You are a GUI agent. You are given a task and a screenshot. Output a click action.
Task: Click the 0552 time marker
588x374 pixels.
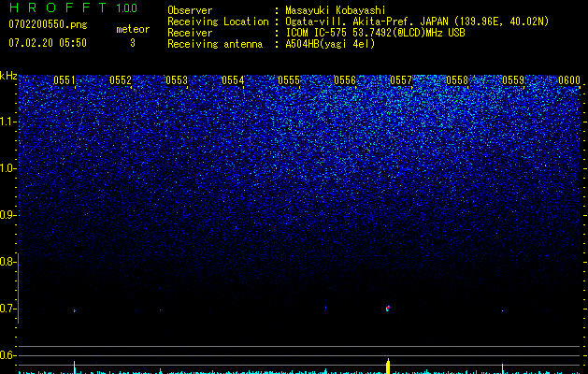point(121,80)
